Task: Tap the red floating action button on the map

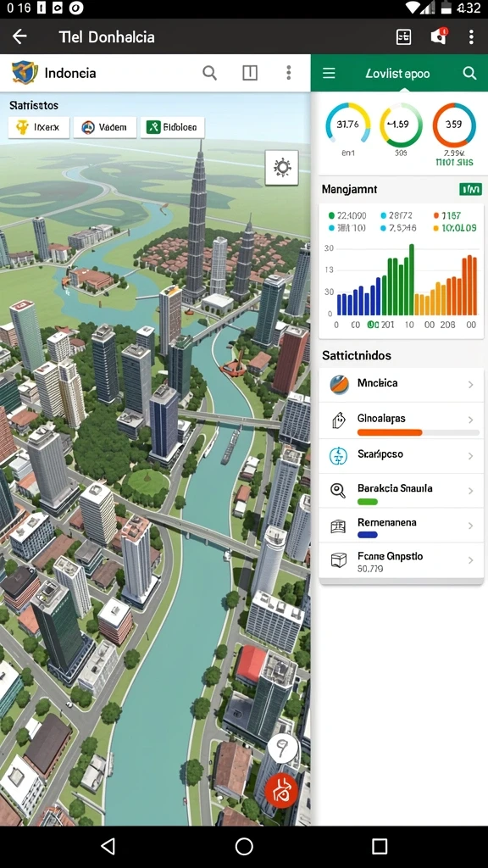Action: click(281, 791)
